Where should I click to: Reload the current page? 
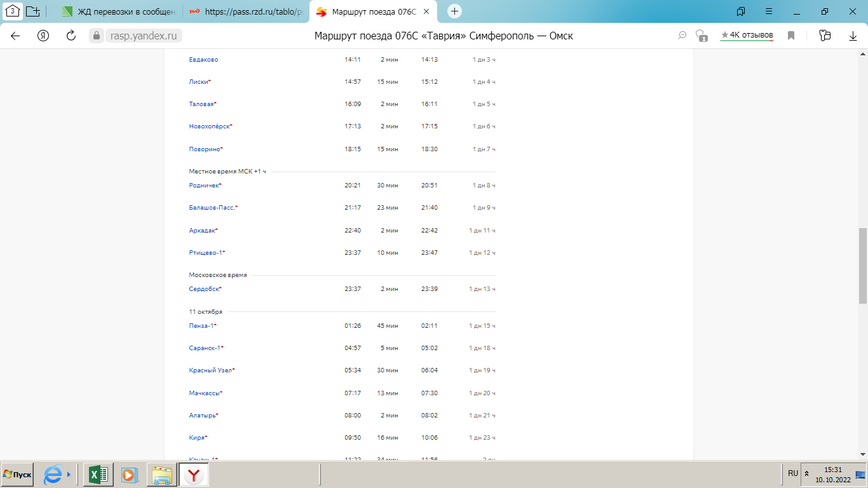click(71, 36)
